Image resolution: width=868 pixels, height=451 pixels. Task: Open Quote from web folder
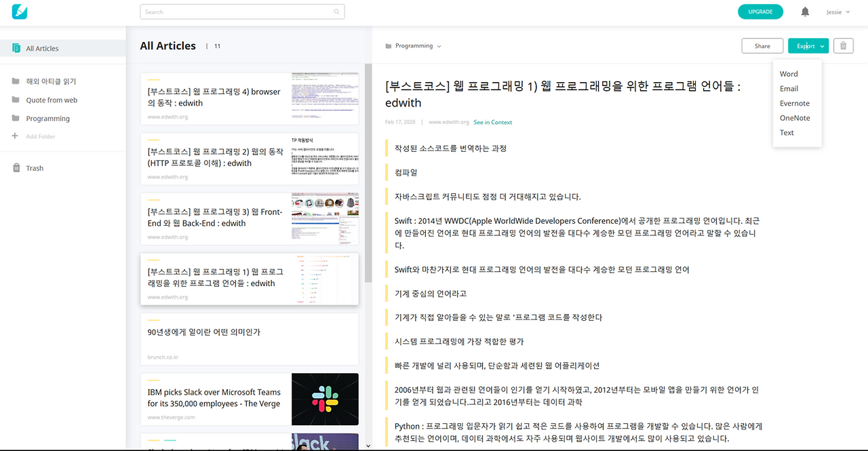coord(52,100)
